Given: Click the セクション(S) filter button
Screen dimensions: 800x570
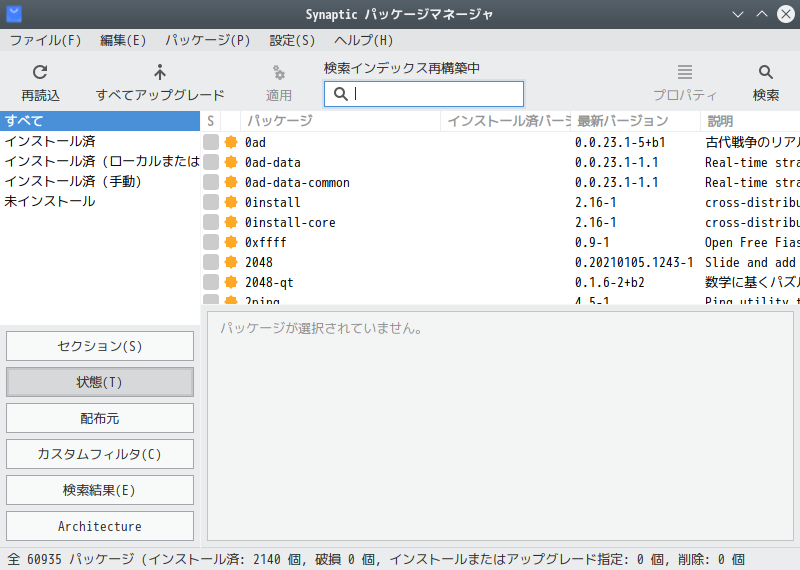Looking at the screenshot, I should click(x=100, y=346).
